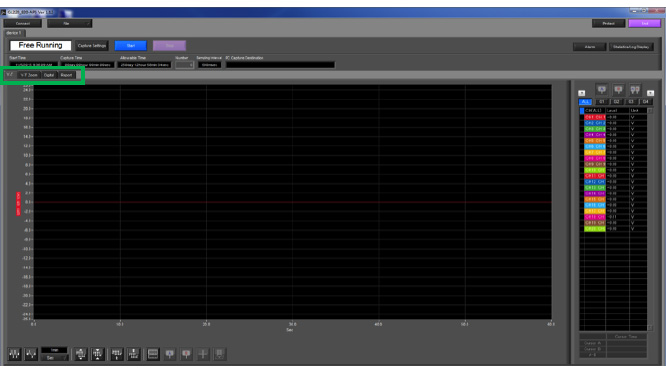Click the Capture Time field
Screen dimensions: 666x375
pos(87,65)
